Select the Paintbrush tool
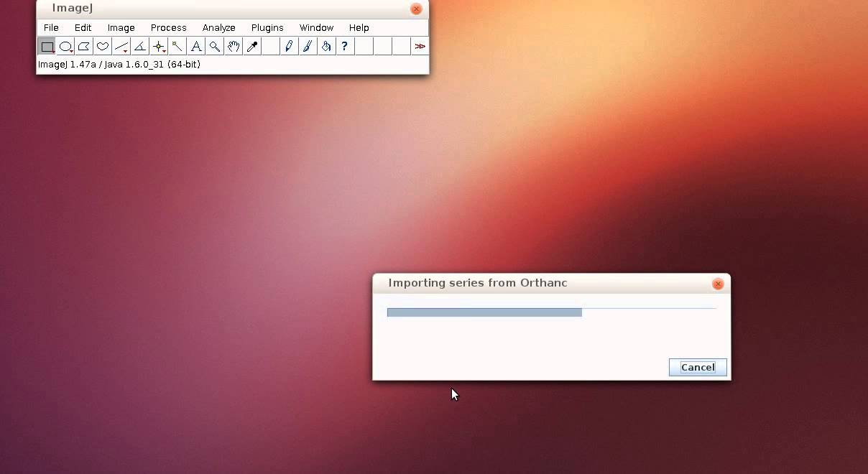The image size is (868, 474). point(308,47)
